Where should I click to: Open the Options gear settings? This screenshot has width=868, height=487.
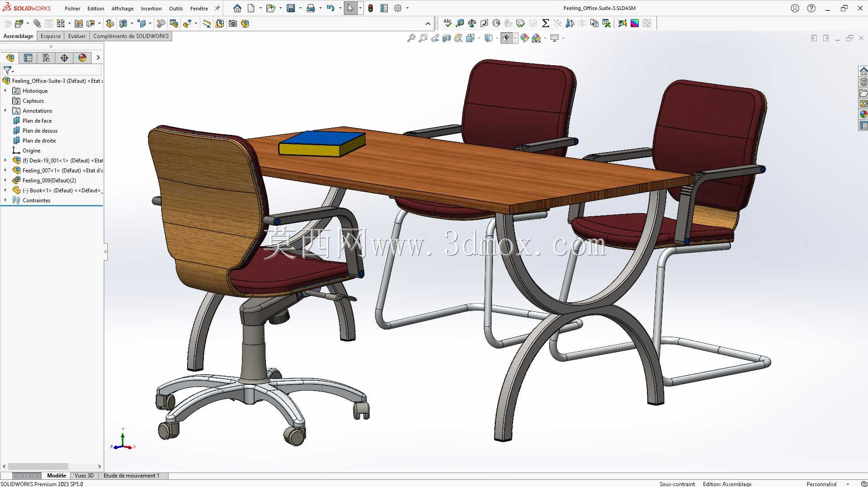click(398, 8)
